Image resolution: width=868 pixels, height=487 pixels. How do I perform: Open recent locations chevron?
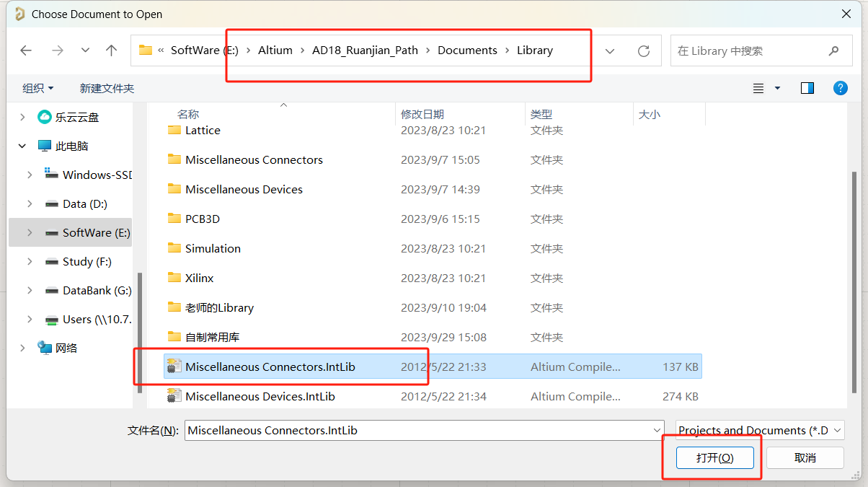coord(85,51)
